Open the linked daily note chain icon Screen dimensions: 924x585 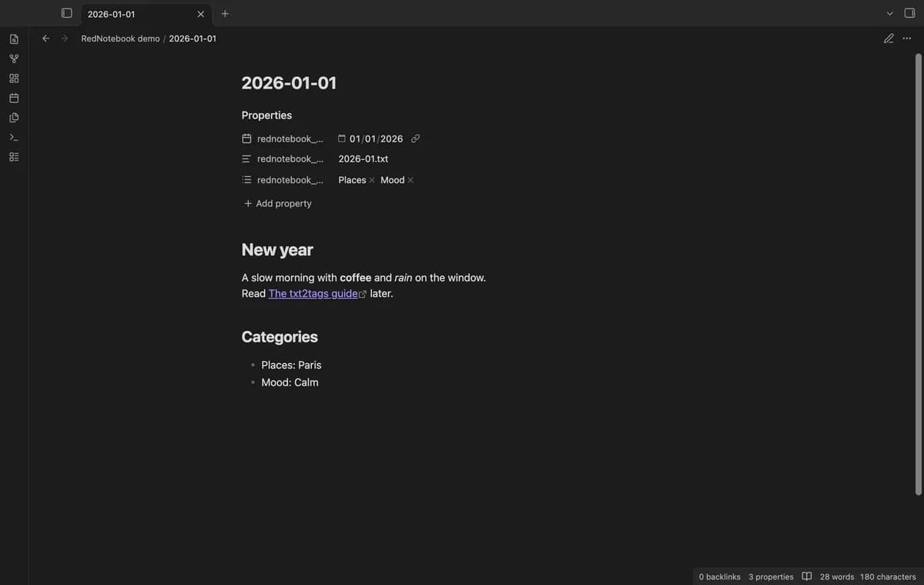click(415, 139)
